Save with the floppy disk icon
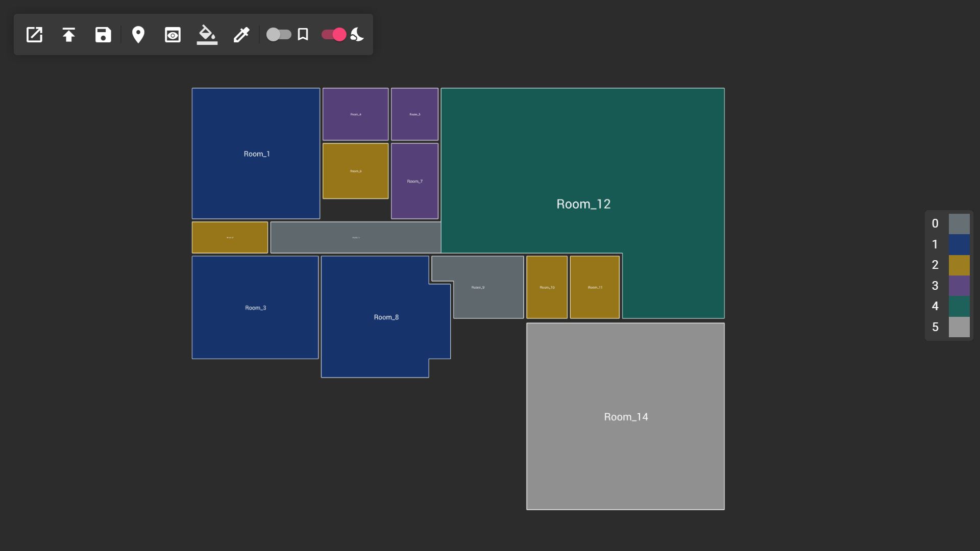This screenshot has height=551, width=980. click(103, 35)
